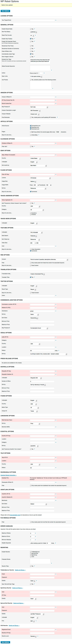The height and width of the screenshot is (644, 72).
Task: Open help icon for Global Exclude Keywords
Action: click(x=52, y=70)
